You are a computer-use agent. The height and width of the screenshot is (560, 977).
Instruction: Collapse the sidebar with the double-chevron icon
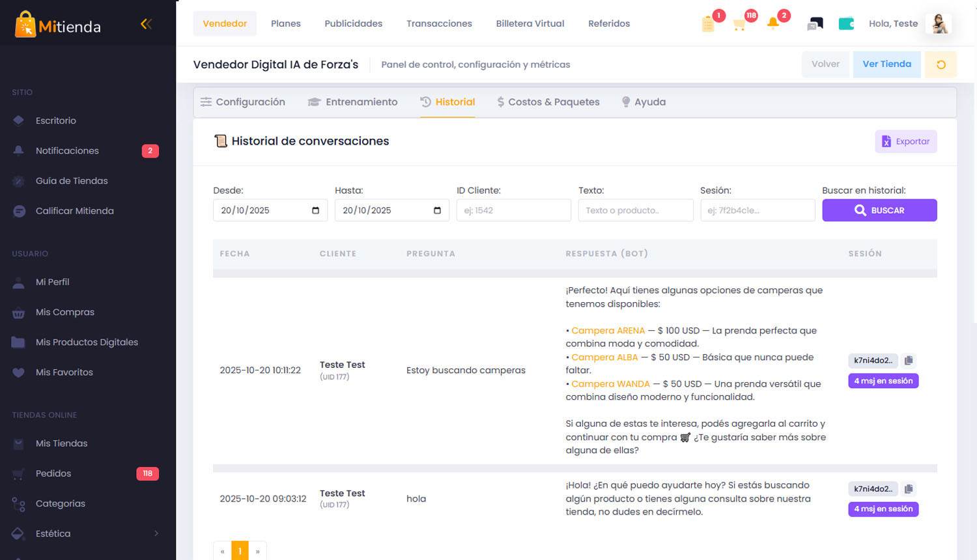(x=146, y=24)
